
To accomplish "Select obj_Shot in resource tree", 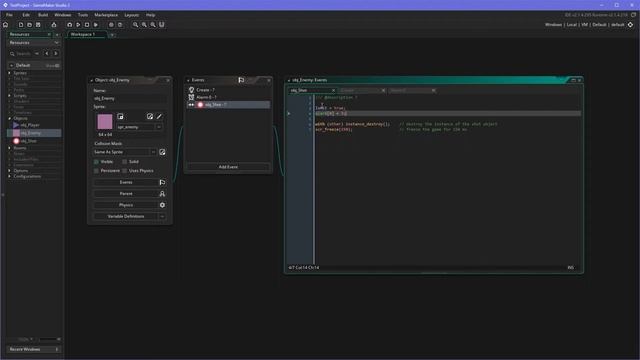I will point(28,141).
